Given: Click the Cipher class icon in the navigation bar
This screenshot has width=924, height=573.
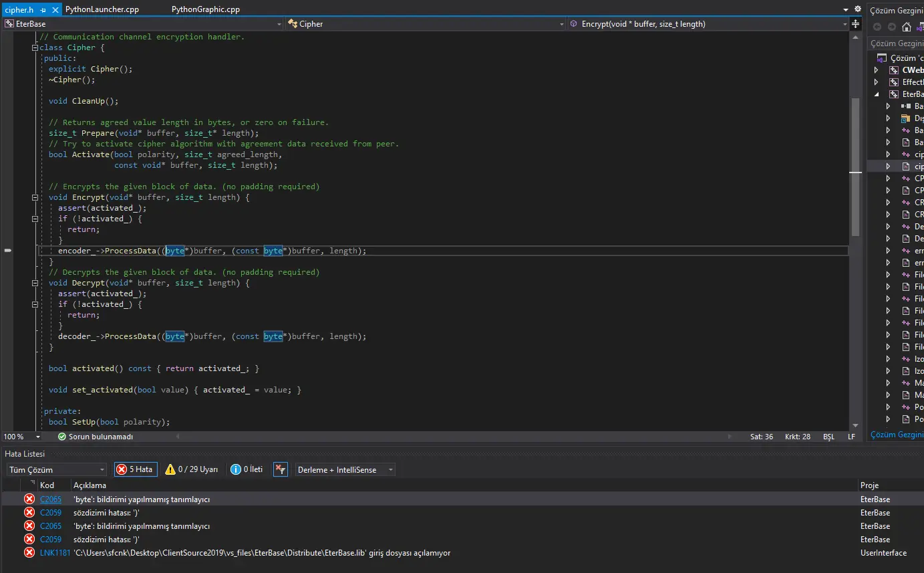Looking at the screenshot, I should coord(293,23).
